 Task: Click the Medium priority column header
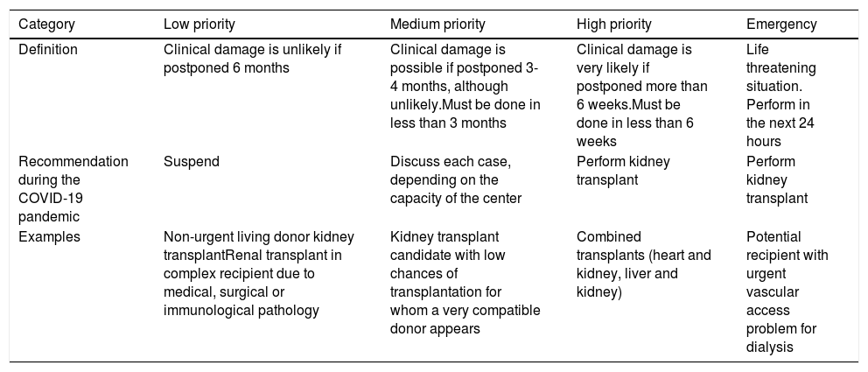[437, 22]
